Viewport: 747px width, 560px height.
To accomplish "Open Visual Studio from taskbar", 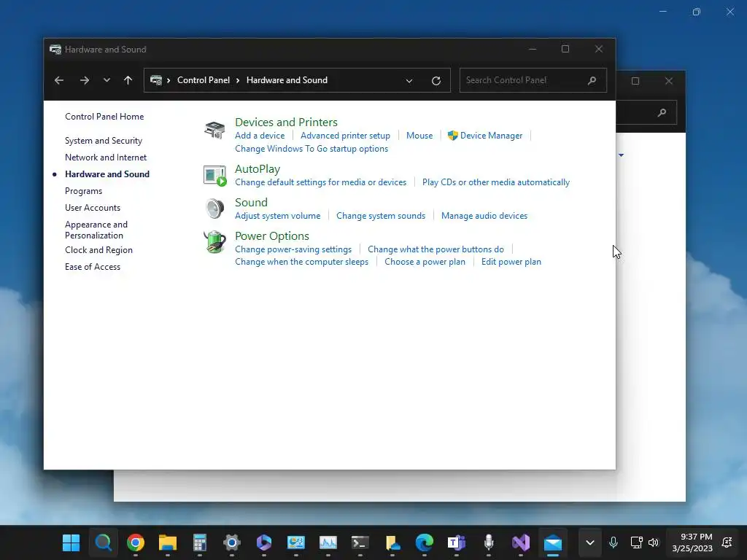I will point(521,542).
